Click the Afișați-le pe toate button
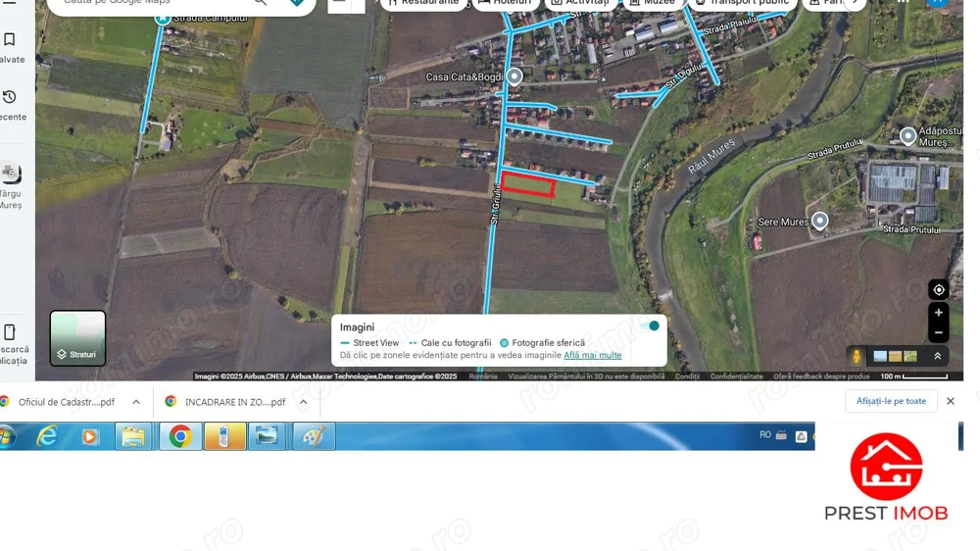This screenshot has width=980, height=551. click(x=891, y=401)
